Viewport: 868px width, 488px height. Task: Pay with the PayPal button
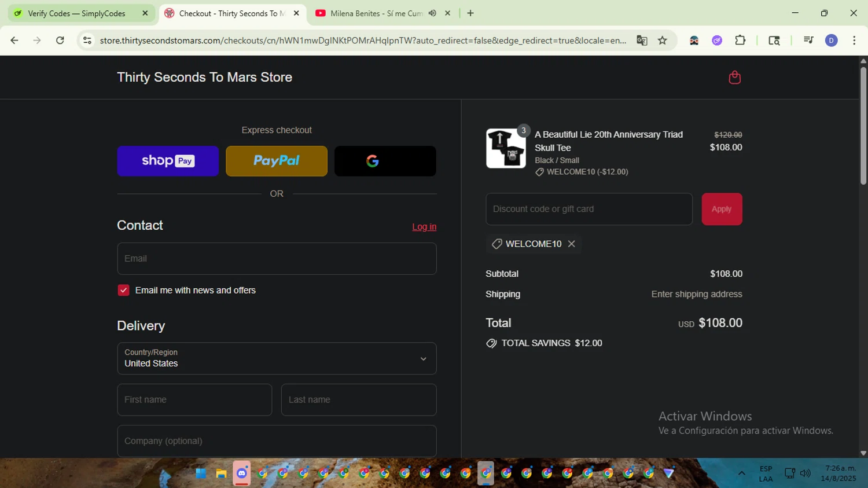tap(277, 161)
